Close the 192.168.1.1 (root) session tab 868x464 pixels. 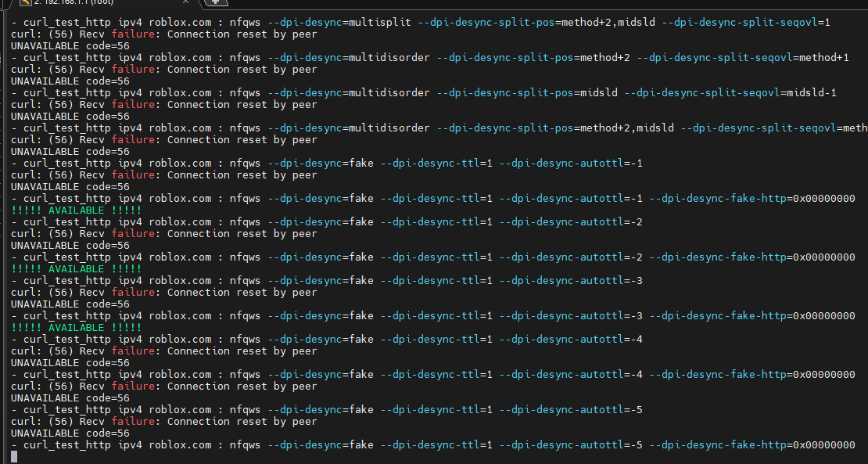[x=185, y=2]
